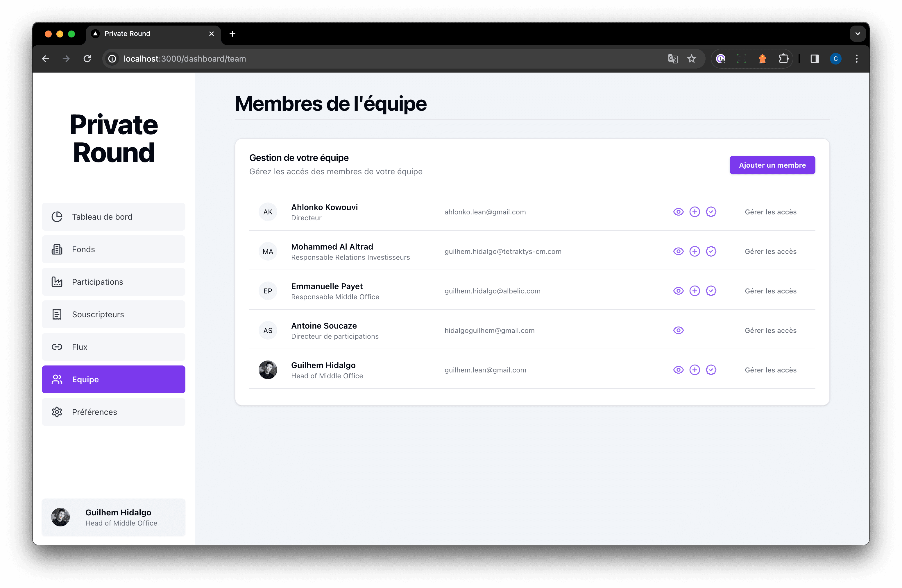Click plus-circle icon for Mohammed Al Altrad
902x588 pixels.
coord(695,252)
